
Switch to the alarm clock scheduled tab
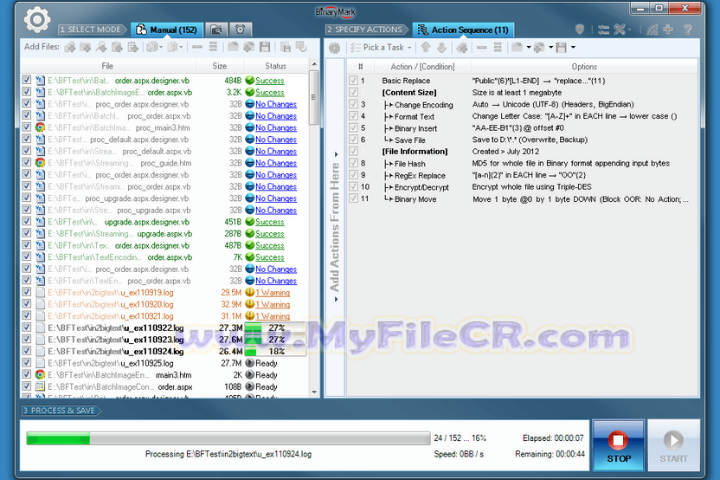point(240,30)
